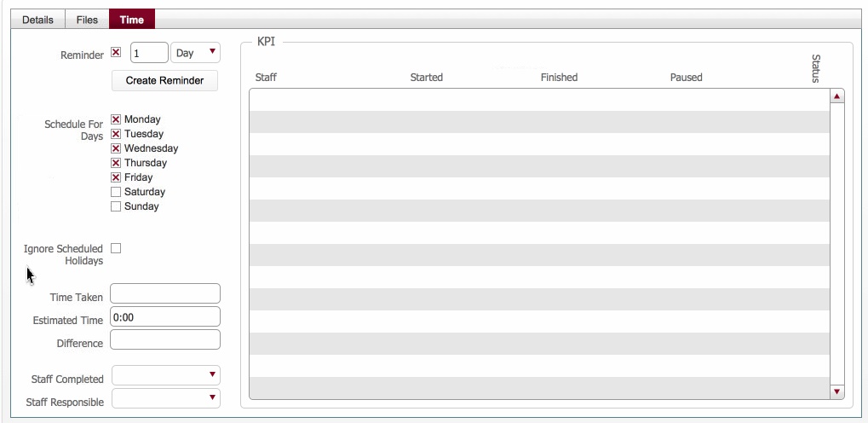Enable Saturday in the schedule days

tap(116, 192)
